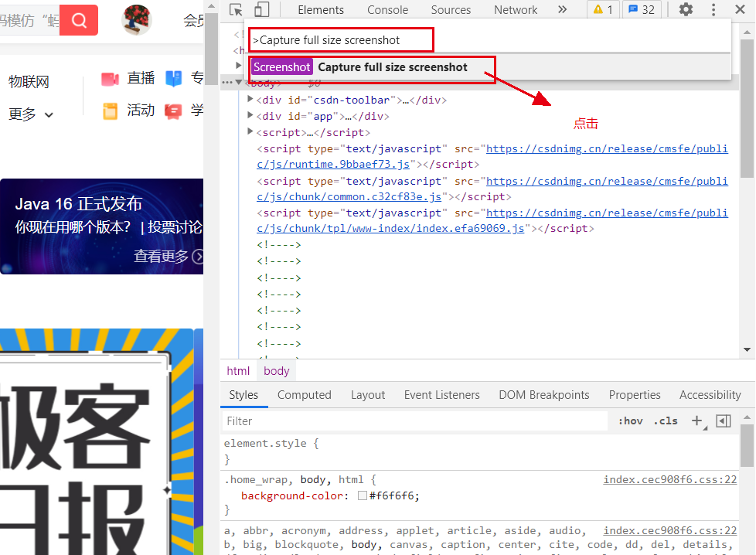This screenshot has height=555, width=756.
Task: Click the 活动 calendar icon
Action: coord(110,111)
